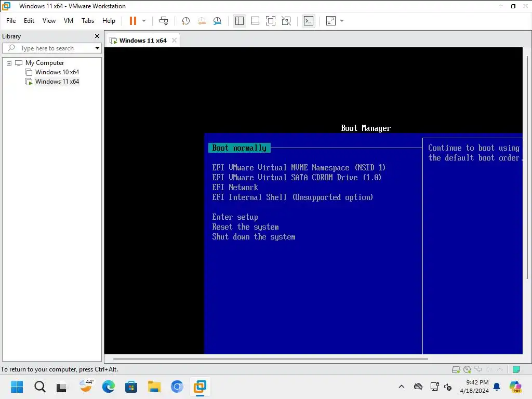Expand the stretch display dropdown arrow

[x=342, y=21]
